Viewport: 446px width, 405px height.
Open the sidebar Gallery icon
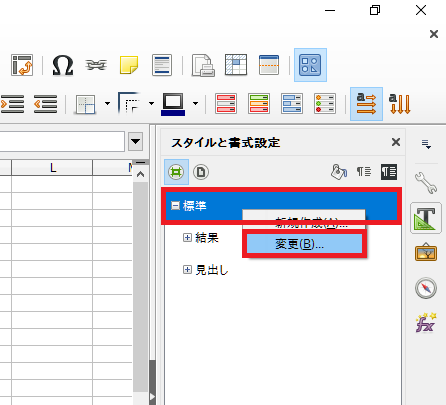pyautogui.click(x=426, y=253)
